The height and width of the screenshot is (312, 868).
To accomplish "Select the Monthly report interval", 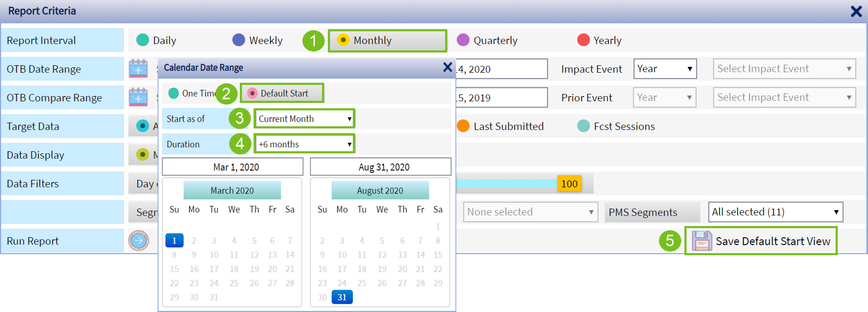I will click(344, 40).
